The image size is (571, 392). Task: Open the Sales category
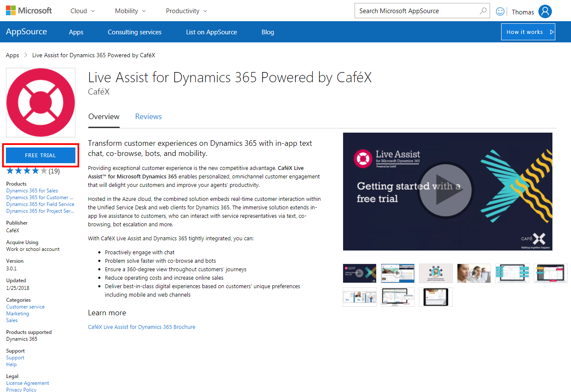[x=12, y=320]
